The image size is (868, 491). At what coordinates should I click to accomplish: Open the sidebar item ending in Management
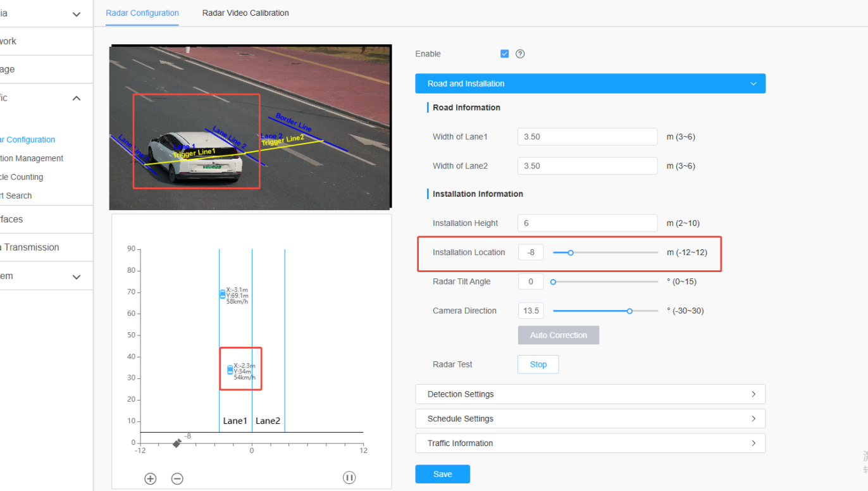(32, 158)
